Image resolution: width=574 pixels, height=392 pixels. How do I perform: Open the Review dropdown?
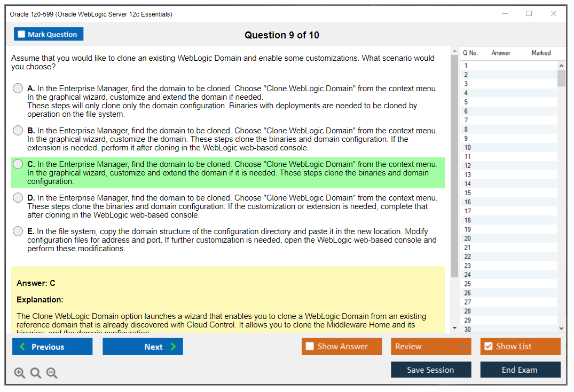tap(430, 346)
